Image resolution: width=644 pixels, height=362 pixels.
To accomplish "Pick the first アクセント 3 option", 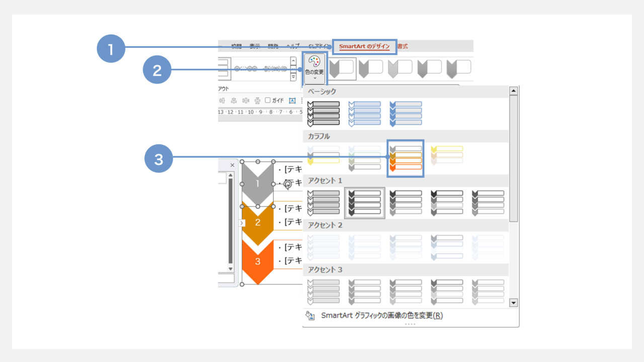I will click(x=324, y=292).
